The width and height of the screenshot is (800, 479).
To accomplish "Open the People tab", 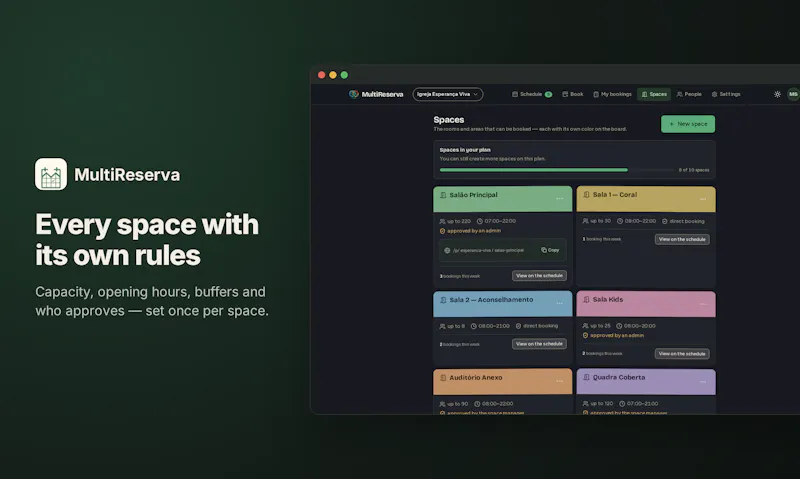I will (x=689, y=94).
